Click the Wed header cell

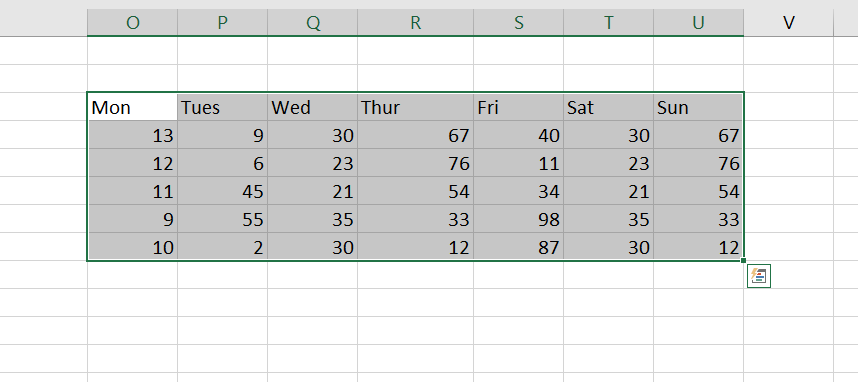point(312,107)
